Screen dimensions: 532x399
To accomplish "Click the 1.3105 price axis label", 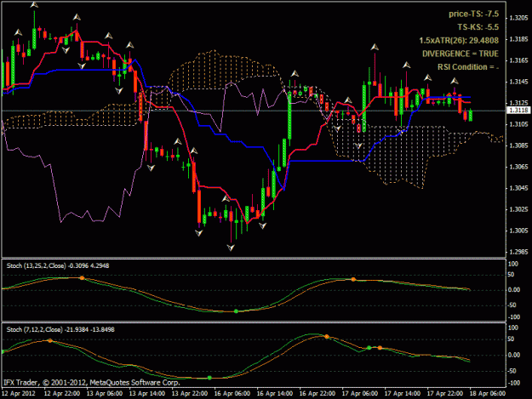I will coord(518,124).
